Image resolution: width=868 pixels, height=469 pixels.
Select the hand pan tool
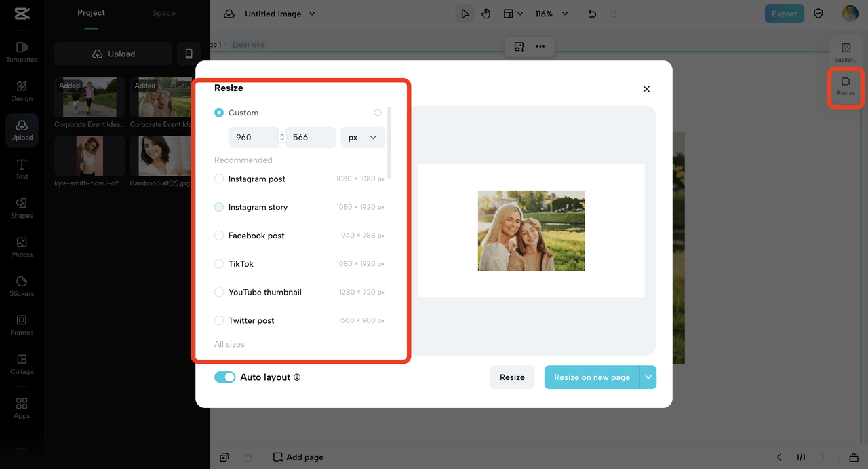click(x=486, y=14)
